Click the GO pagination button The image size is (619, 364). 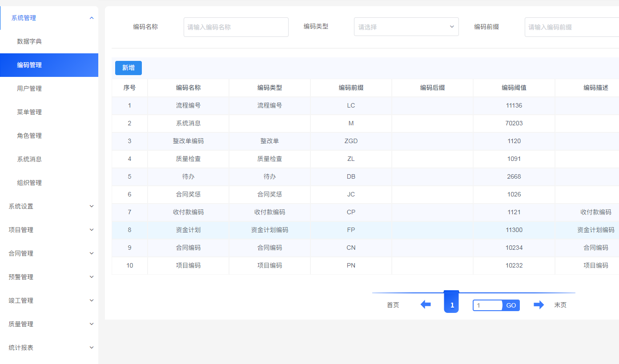511,305
